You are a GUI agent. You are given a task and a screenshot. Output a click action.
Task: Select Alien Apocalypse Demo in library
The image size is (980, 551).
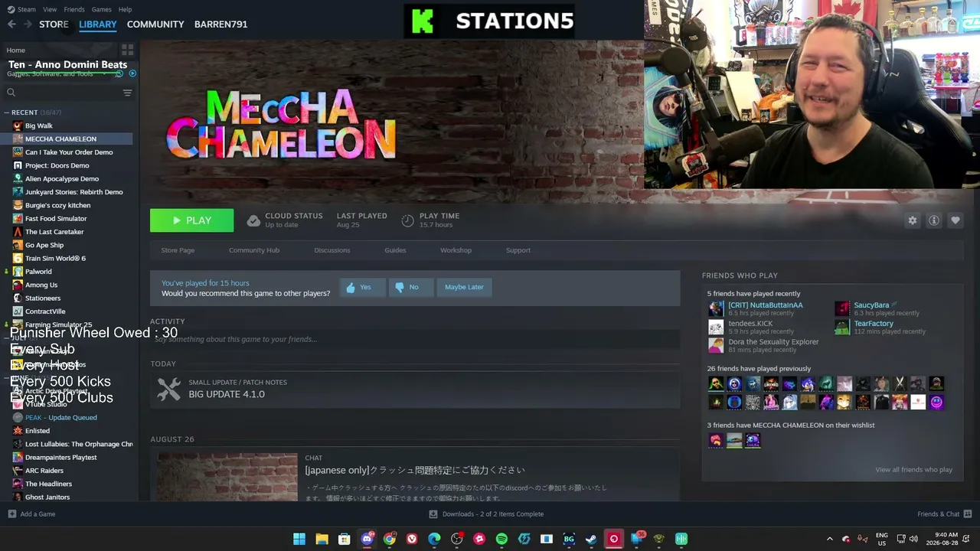point(62,178)
